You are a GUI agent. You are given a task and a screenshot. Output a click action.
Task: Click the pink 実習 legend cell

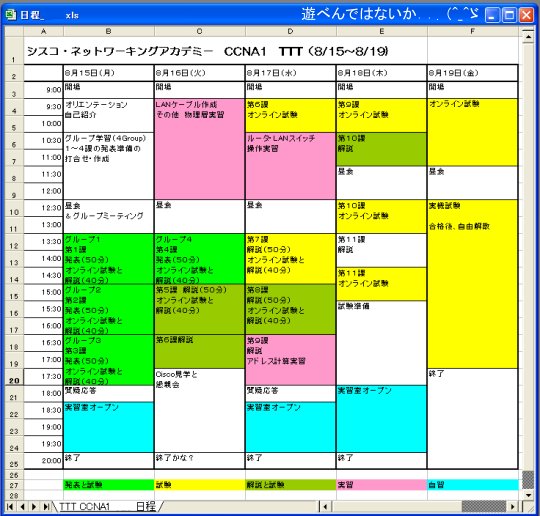coord(382,485)
